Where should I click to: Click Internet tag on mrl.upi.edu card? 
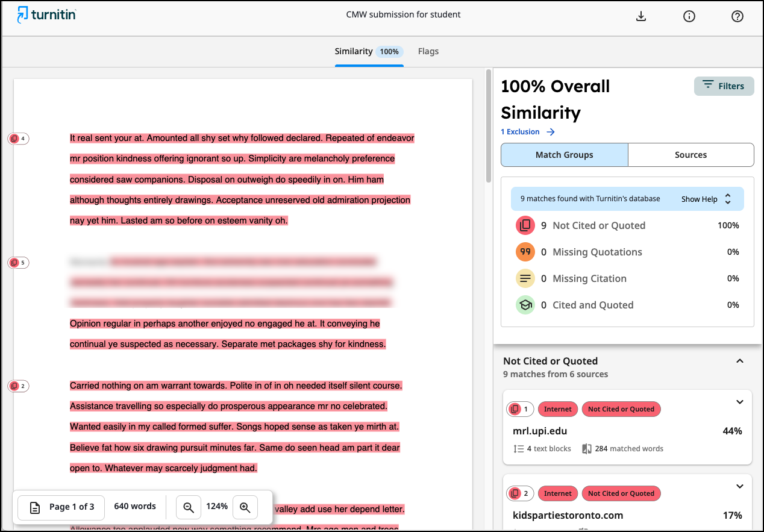coord(558,409)
